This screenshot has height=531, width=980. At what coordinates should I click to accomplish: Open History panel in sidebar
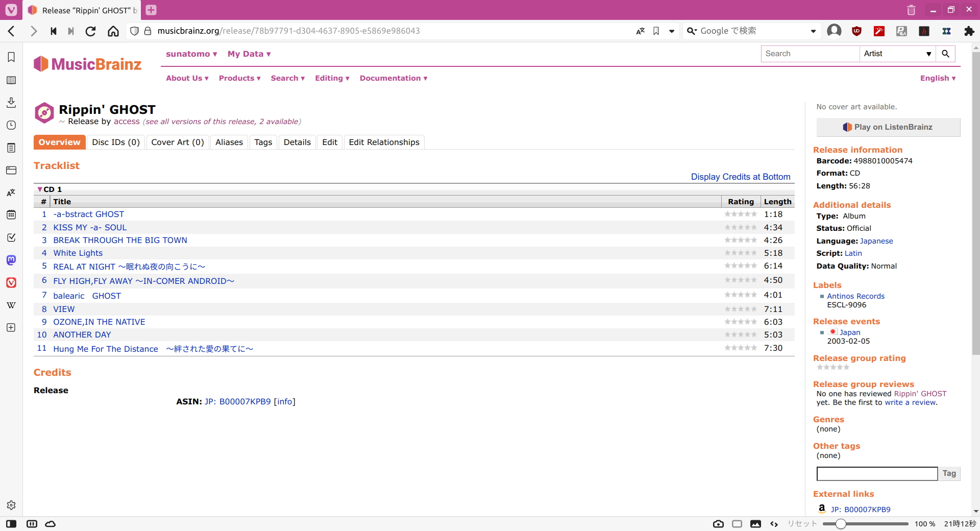[11, 125]
